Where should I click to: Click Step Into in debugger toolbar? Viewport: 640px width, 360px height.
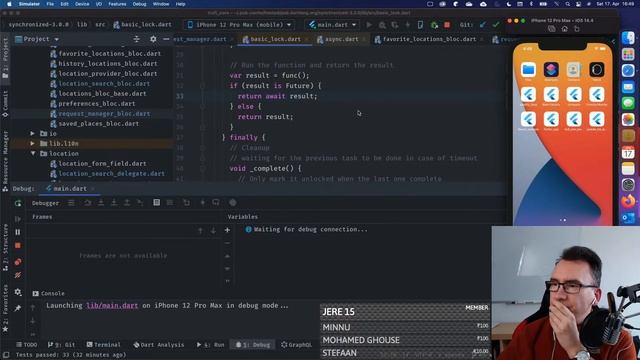[x=101, y=203]
